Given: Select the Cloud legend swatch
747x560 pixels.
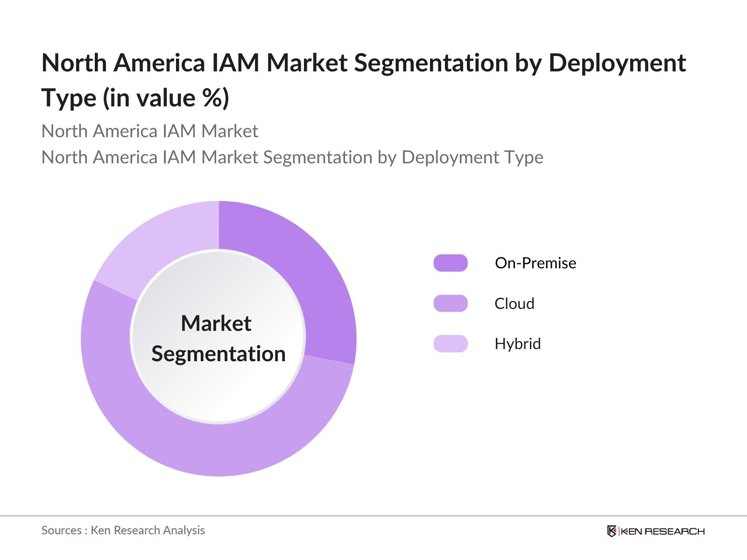Looking at the screenshot, I should (450, 303).
